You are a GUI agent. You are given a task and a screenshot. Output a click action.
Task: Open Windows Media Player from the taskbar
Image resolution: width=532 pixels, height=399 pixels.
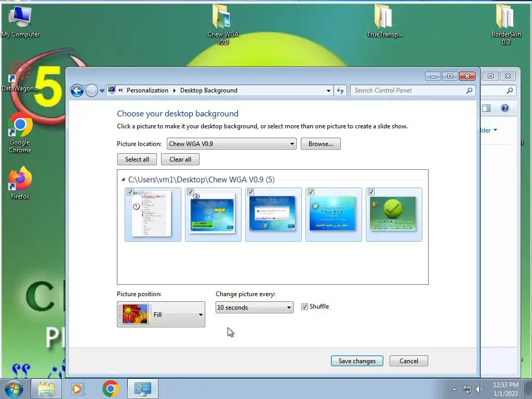pyautogui.click(x=77, y=389)
